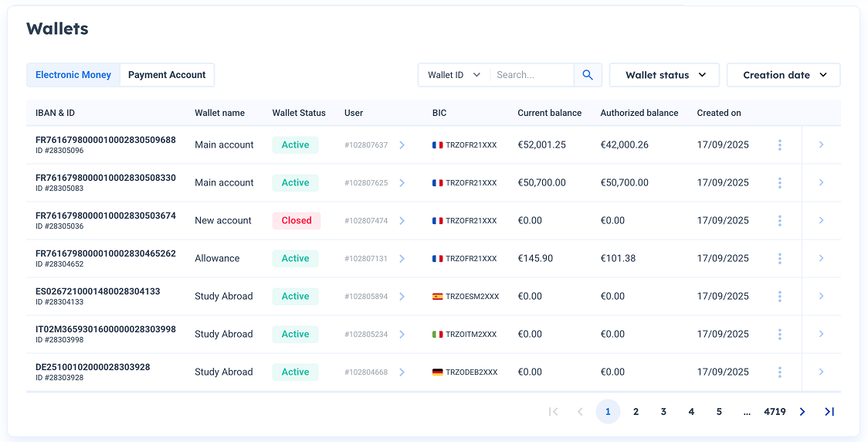The height and width of the screenshot is (442, 868).
Task: Click the magnifier search icon button
Action: click(588, 75)
